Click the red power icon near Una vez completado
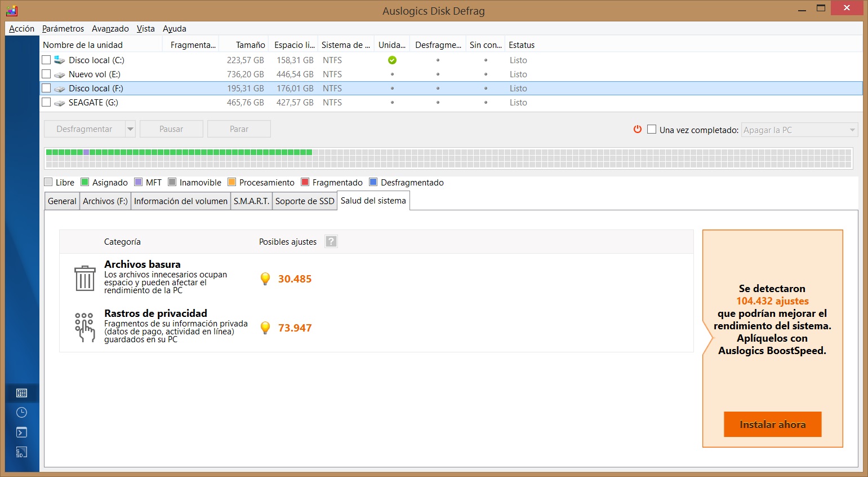868x477 pixels. [638, 129]
